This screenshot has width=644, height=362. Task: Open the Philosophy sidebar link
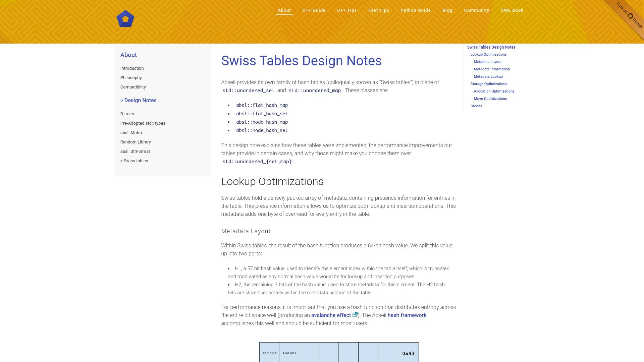tap(131, 77)
